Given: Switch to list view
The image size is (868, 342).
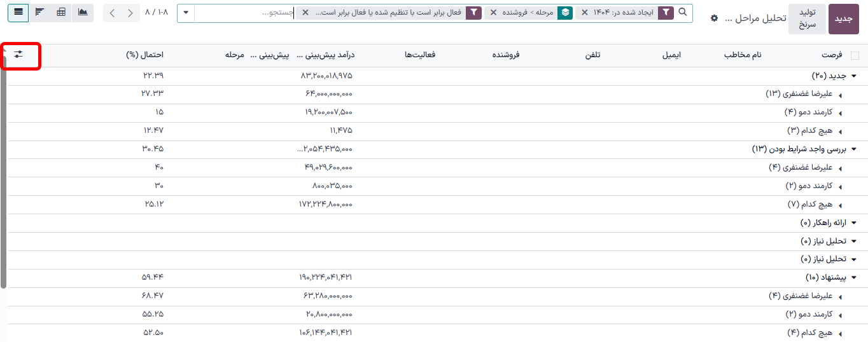Looking at the screenshot, I should (18, 13).
